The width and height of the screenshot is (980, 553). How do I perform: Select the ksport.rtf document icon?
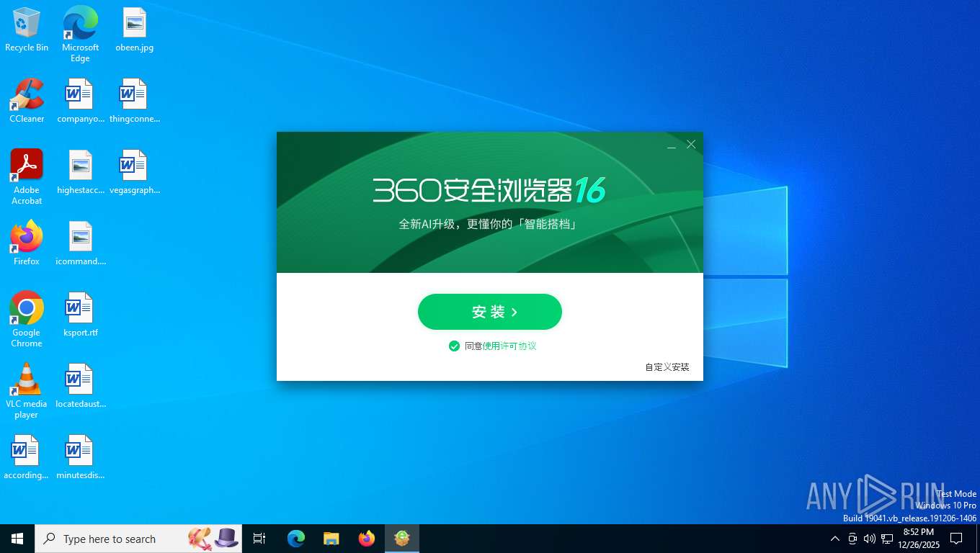point(80,315)
